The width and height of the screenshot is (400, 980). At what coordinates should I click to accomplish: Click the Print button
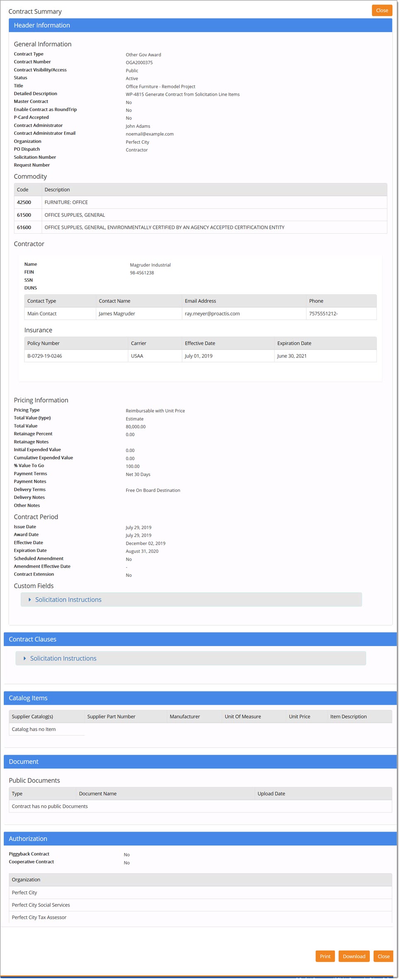pyautogui.click(x=325, y=956)
